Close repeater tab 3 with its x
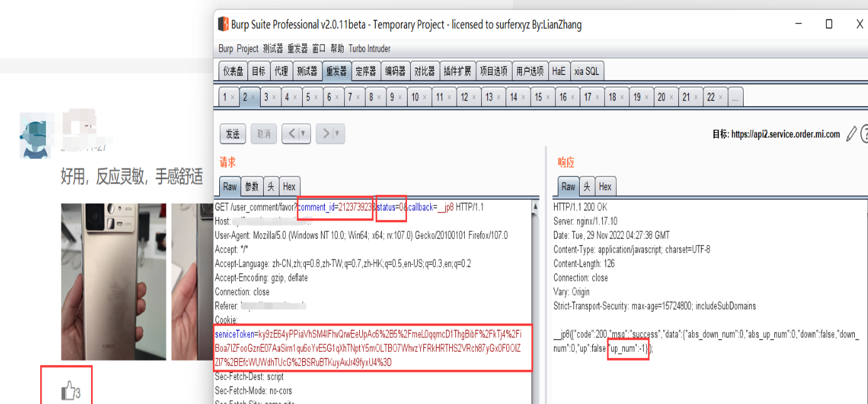The image size is (868, 404). [274, 97]
